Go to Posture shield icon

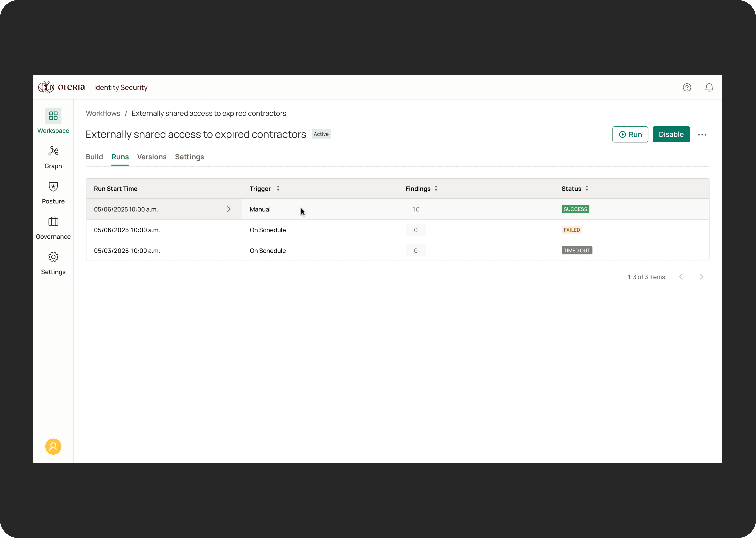coord(53,187)
